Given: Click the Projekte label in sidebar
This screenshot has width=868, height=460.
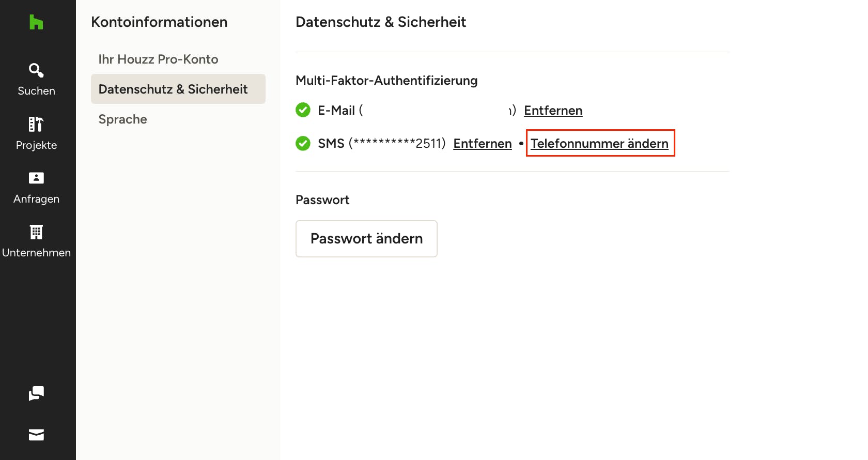Looking at the screenshot, I should 36,145.
